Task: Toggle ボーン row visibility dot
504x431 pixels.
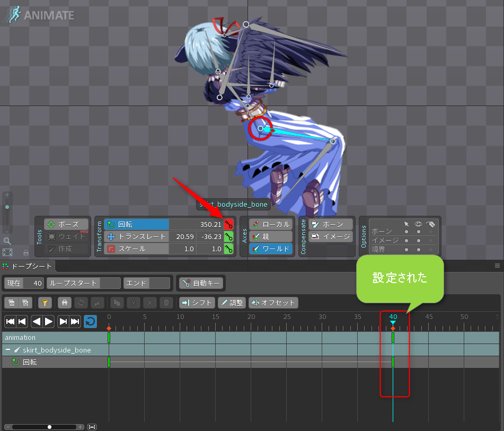Action: (419, 232)
